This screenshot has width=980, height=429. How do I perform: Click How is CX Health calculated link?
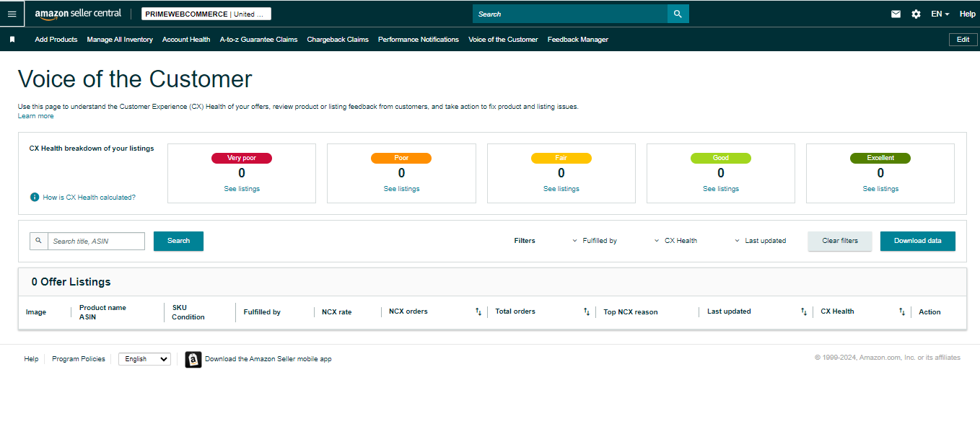89,197
